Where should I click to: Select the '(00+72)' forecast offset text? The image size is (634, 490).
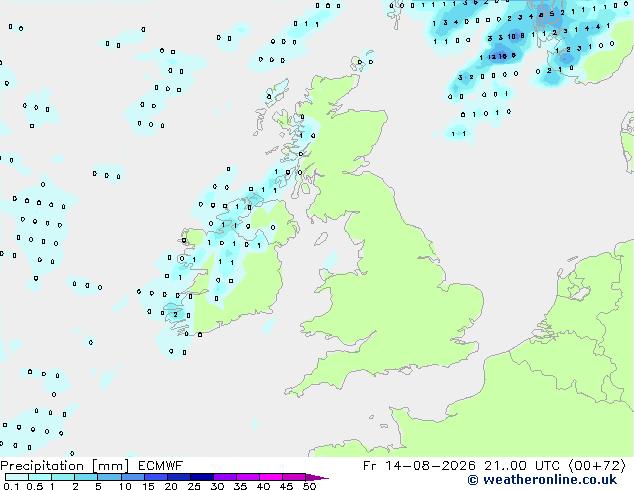tap(597, 466)
